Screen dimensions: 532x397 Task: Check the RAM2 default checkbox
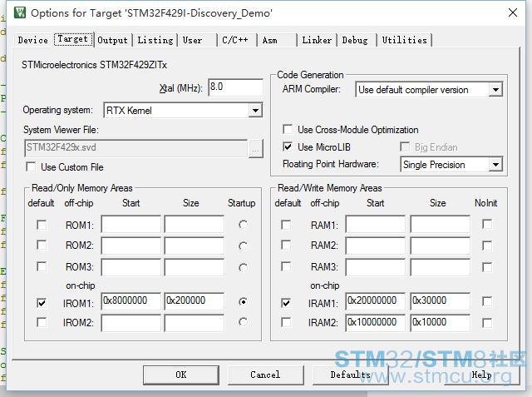coord(286,245)
